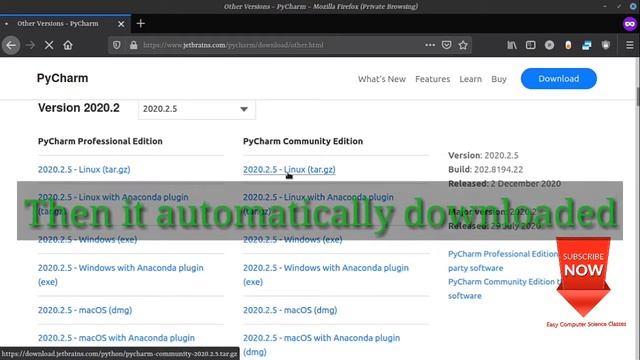
Task: Open the page actions three-dot menu
Action: tap(430, 45)
